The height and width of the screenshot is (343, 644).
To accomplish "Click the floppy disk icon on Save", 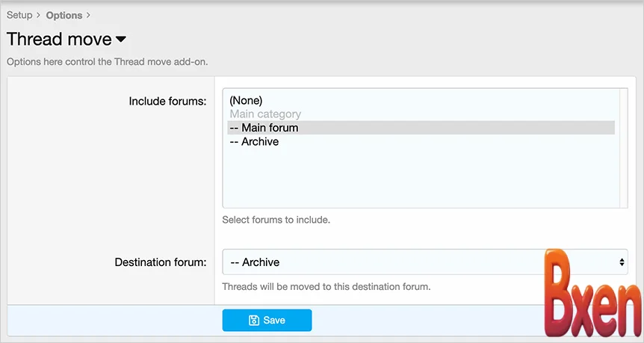I will click(254, 321).
